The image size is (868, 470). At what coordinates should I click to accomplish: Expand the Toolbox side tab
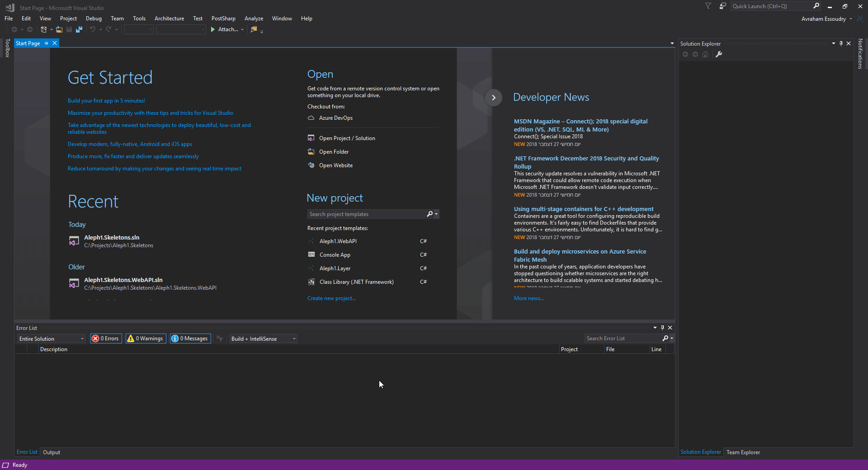pyautogui.click(x=7, y=48)
